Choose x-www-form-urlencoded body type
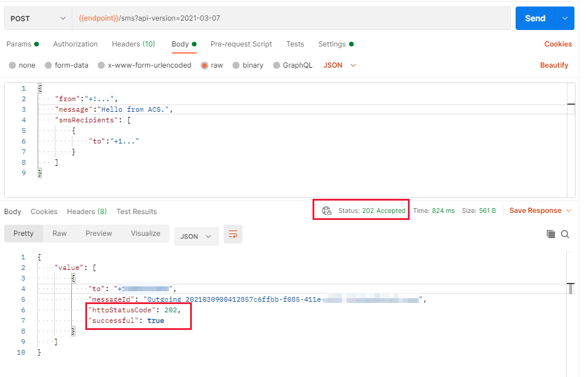The image size is (588, 377). (101, 65)
